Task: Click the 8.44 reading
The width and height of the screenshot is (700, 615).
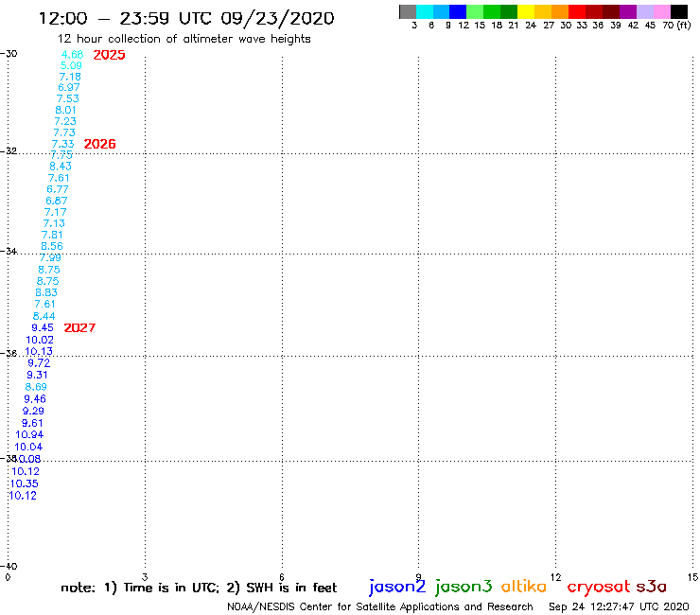Action: 44,316
